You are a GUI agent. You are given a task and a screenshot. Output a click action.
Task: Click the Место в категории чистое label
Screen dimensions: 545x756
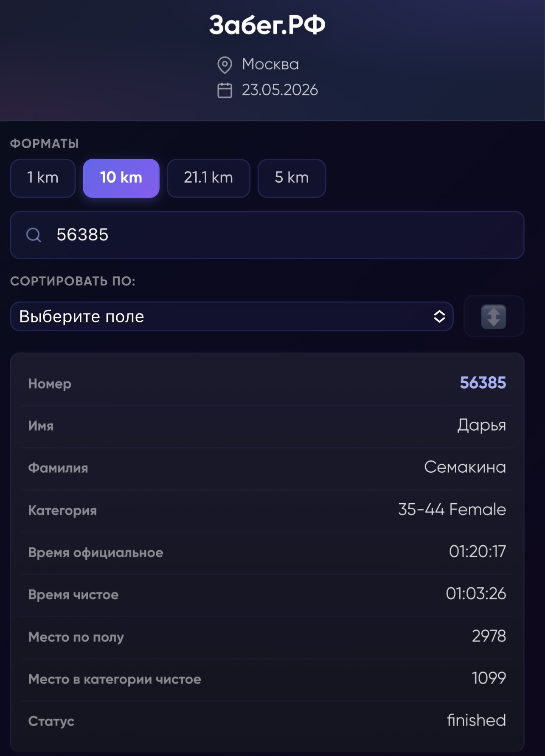[x=115, y=679]
